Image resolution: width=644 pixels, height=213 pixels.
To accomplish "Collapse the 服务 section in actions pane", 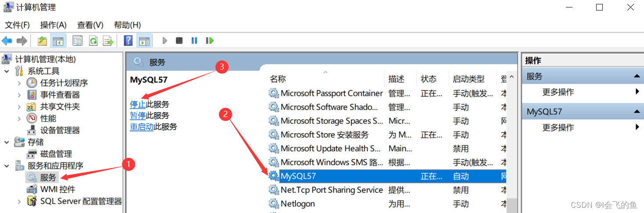I will (637, 76).
